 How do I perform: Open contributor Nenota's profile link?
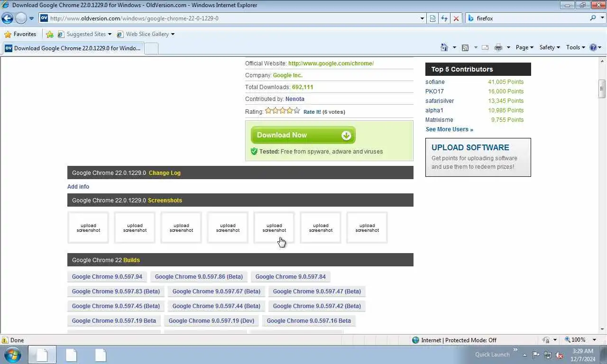295,99
